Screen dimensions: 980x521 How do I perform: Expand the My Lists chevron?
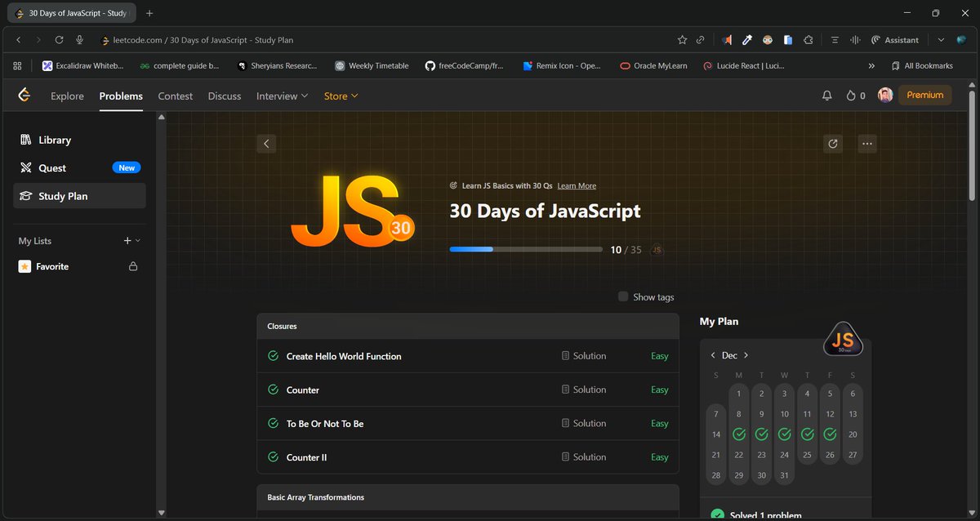(x=138, y=241)
